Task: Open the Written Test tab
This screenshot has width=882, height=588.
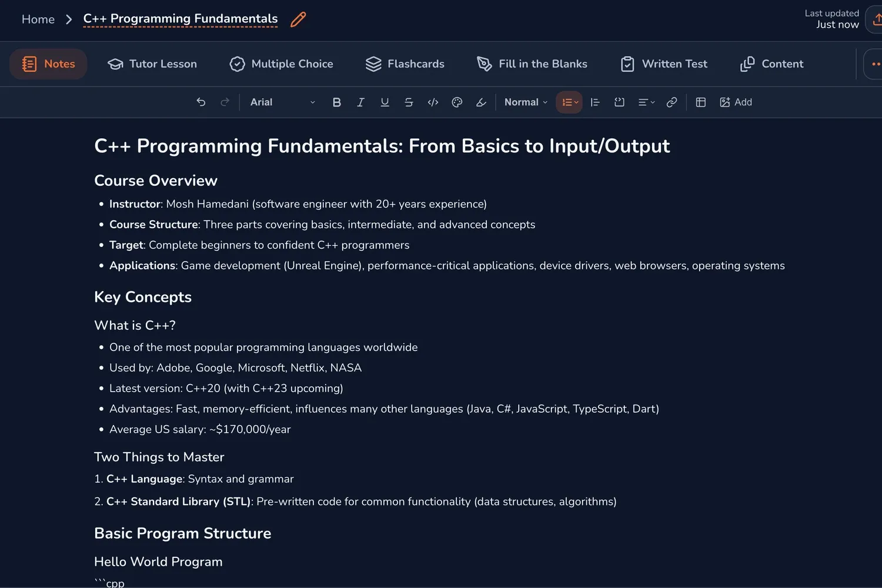Action: (x=664, y=64)
